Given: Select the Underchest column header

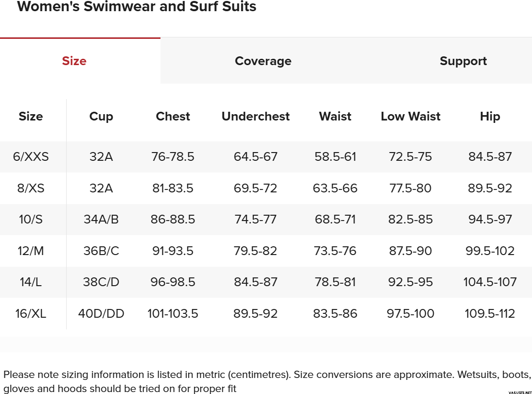Looking at the screenshot, I should 255,117.
